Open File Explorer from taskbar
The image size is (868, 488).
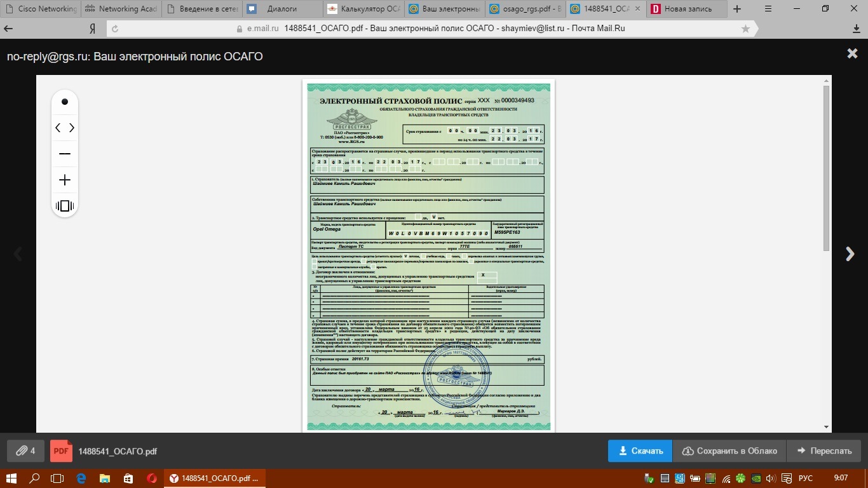[x=104, y=478]
